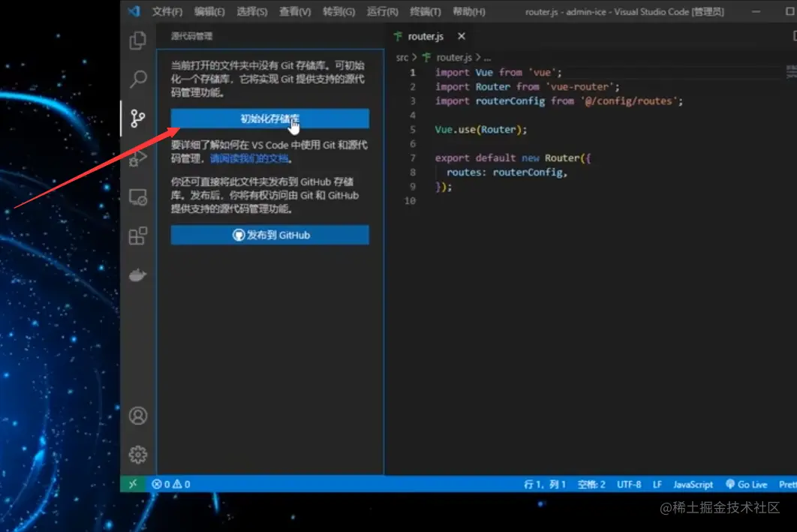Click the VS Code logo icon
Viewport: 797px width, 532px height.
click(134, 11)
